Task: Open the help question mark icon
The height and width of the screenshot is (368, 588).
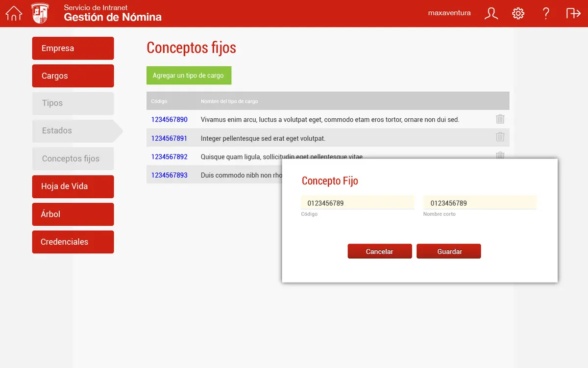Action: pos(546,13)
